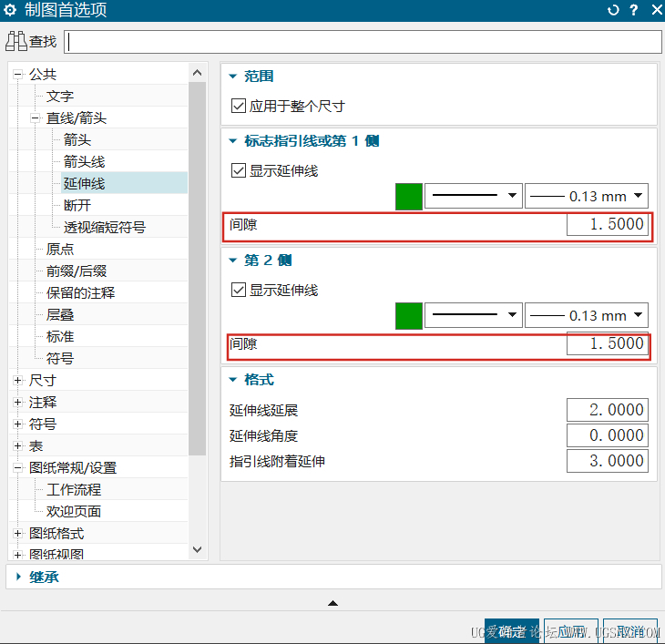
Task: Select 保留的注释 in the tree
Action: (x=80, y=293)
